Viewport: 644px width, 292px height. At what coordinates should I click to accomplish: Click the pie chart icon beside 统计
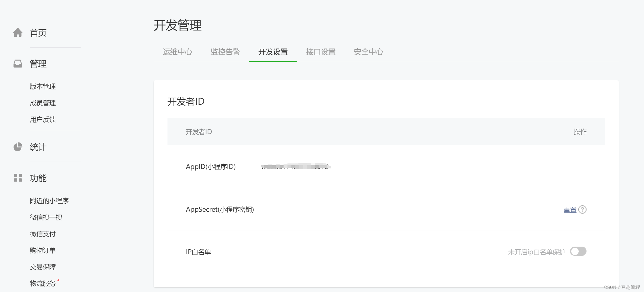[x=18, y=147]
